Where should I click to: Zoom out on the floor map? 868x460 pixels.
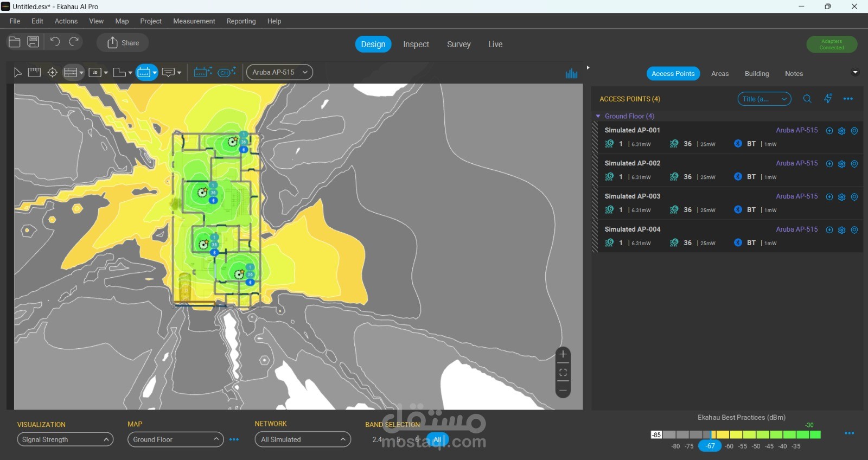[563, 390]
